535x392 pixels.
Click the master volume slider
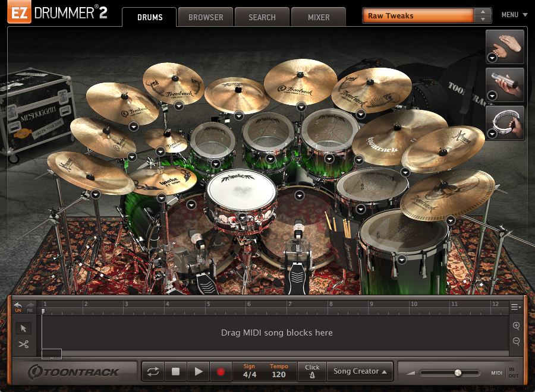pyautogui.click(x=450, y=373)
